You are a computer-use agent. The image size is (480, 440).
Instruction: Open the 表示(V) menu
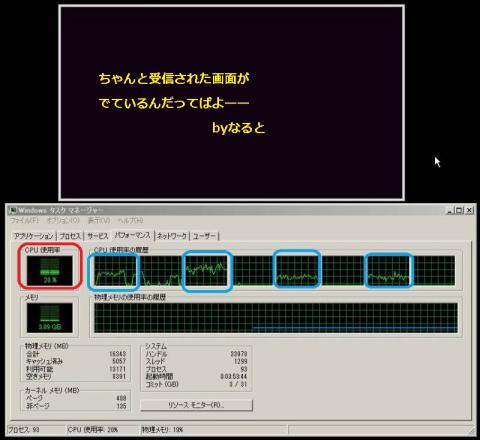99,221
